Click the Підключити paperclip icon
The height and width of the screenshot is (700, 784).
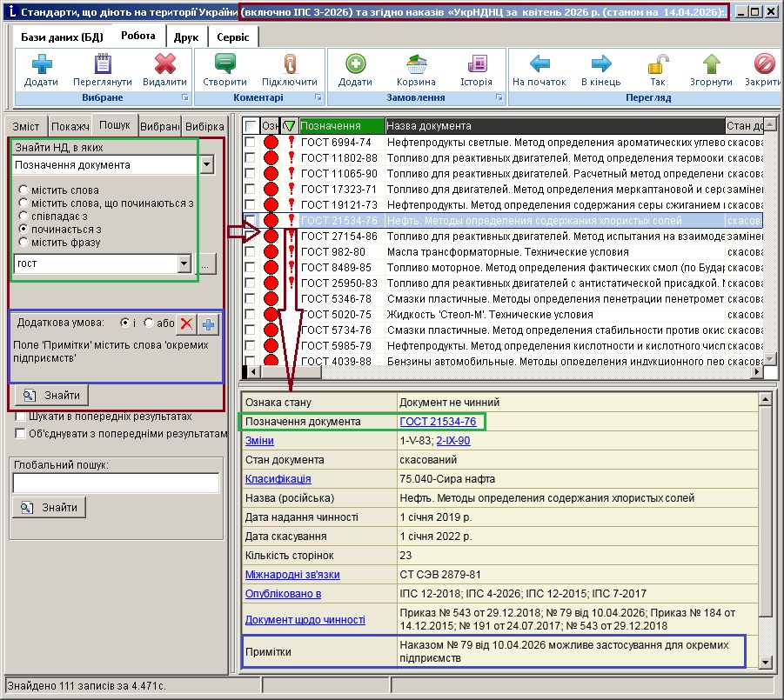click(x=289, y=64)
